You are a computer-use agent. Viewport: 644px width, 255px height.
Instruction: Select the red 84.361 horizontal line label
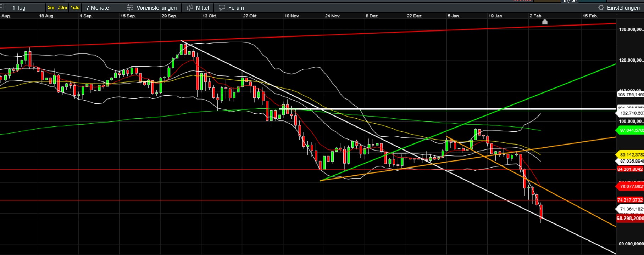(x=630, y=169)
